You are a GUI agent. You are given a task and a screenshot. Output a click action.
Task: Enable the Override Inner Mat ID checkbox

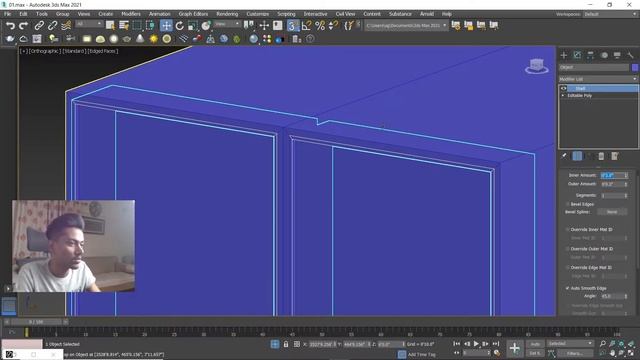(x=567, y=230)
